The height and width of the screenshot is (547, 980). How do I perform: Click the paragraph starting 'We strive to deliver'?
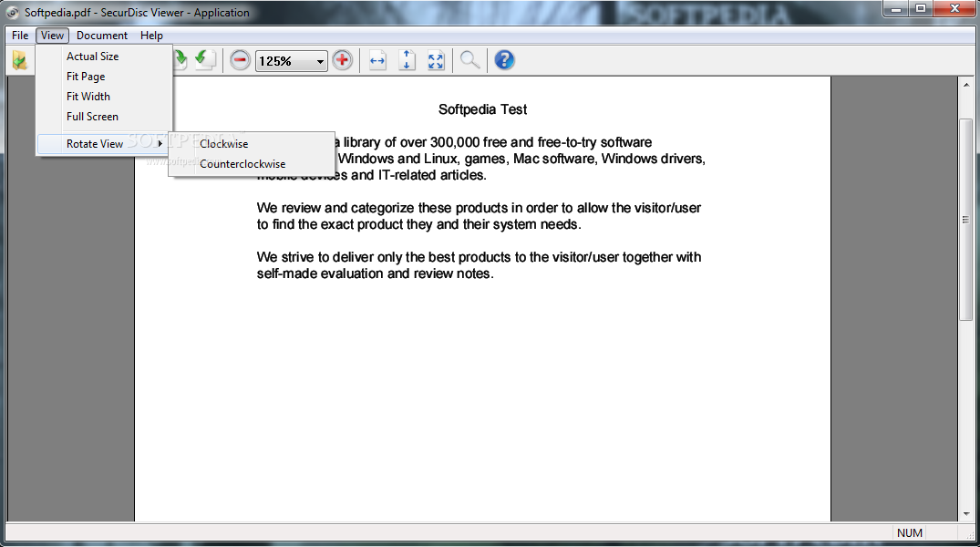point(479,265)
